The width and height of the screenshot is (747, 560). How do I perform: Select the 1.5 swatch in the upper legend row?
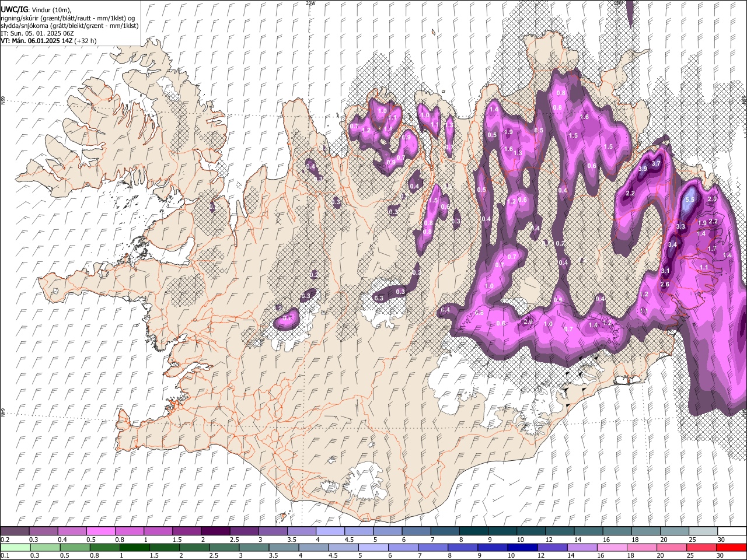187,531
